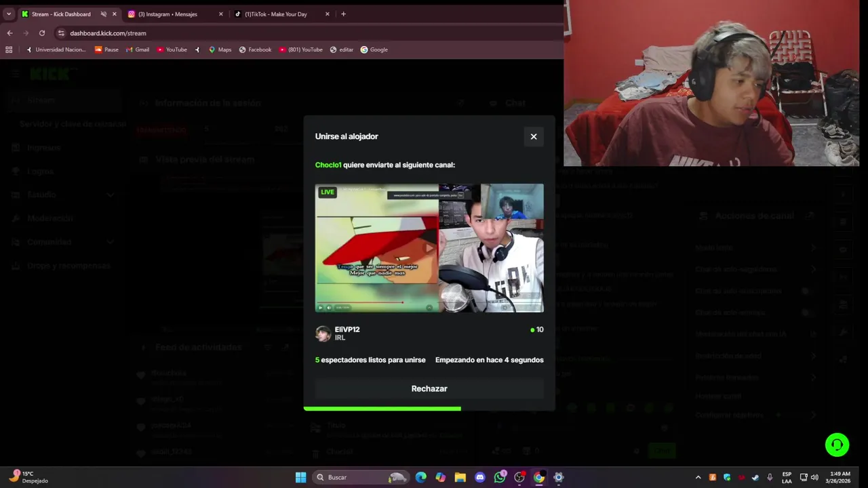Open the Windows Start menu
Viewport: 868px width, 488px height.
tap(300, 477)
